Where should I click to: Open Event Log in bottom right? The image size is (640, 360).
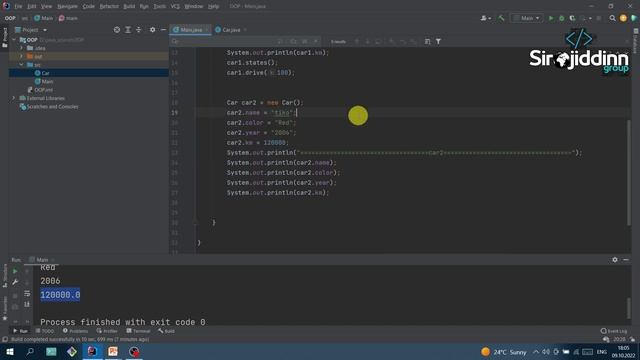pos(614,331)
